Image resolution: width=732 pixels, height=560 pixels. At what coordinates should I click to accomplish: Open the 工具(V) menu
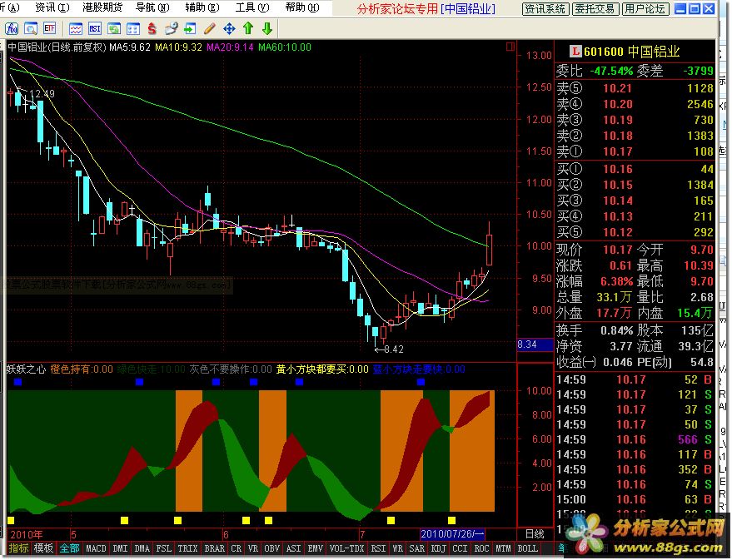(252, 7)
